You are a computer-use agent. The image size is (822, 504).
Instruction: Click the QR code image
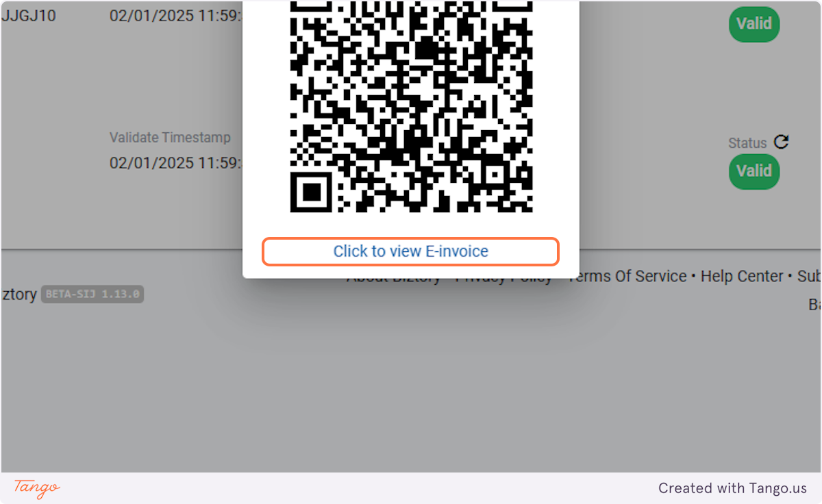(411, 106)
